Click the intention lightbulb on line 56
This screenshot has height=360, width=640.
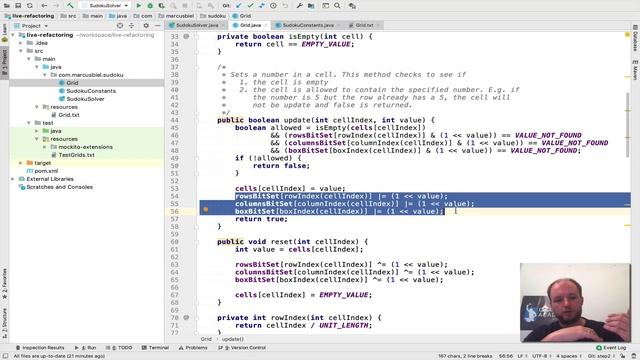click(206, 209)
